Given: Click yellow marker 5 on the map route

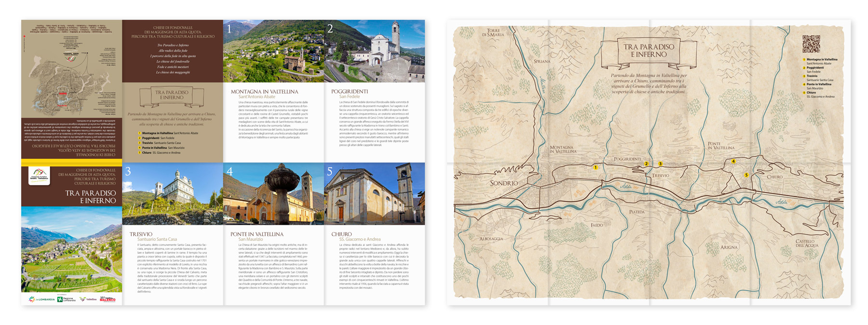Looking at the screenshot, I should (746, 175).
